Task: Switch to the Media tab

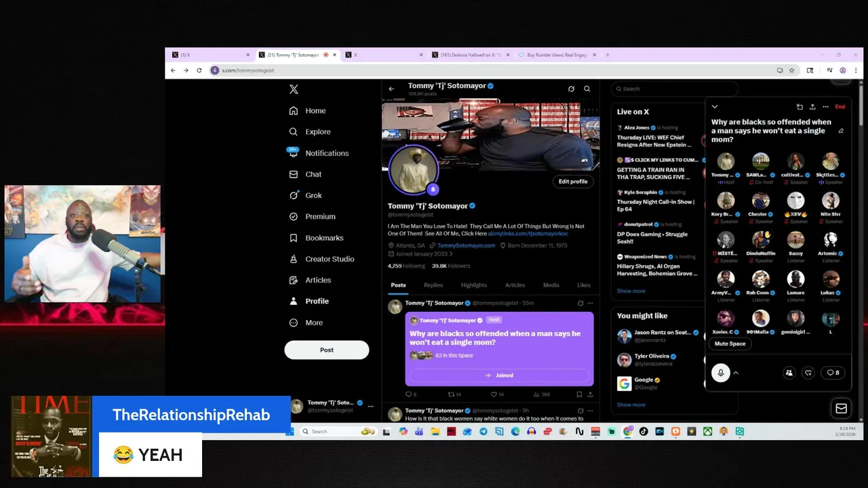Action: click(551, 285)
